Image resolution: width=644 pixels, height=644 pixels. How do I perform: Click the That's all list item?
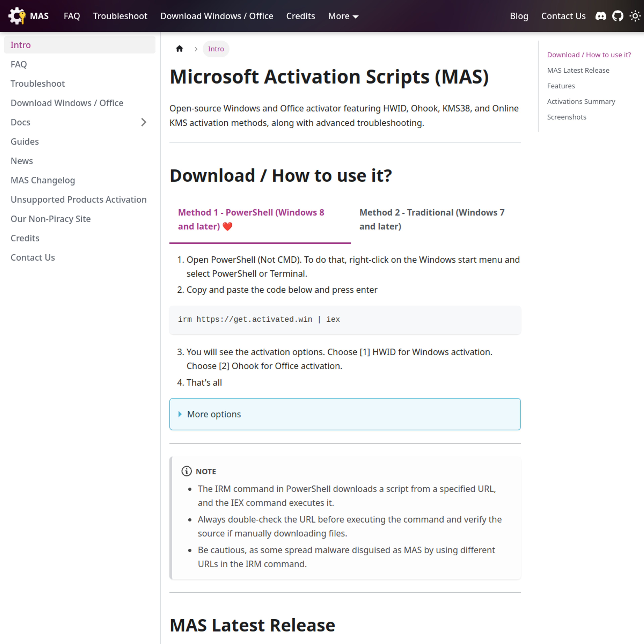204,383
